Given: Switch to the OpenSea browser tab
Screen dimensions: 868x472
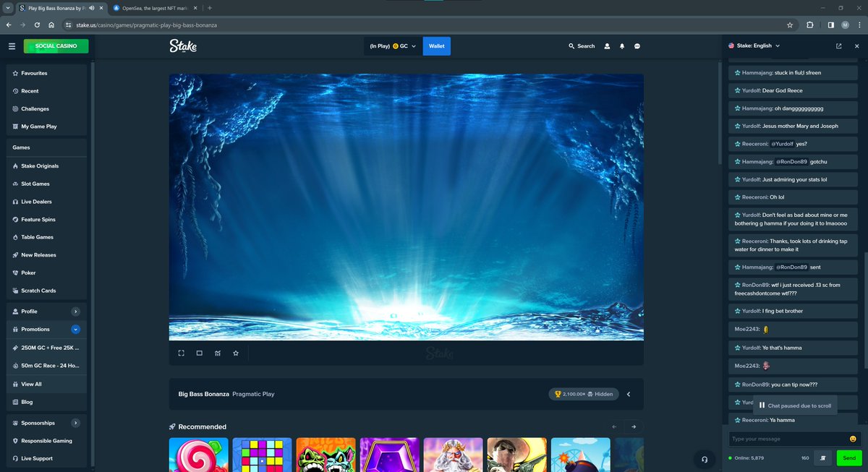Looking at the screenshot, I should pos(153,8).
